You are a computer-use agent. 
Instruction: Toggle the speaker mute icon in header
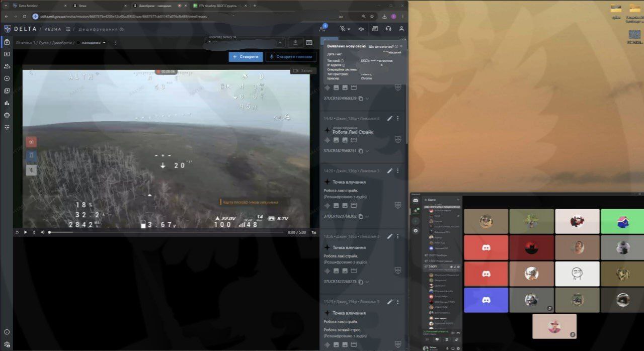[361, 29]
